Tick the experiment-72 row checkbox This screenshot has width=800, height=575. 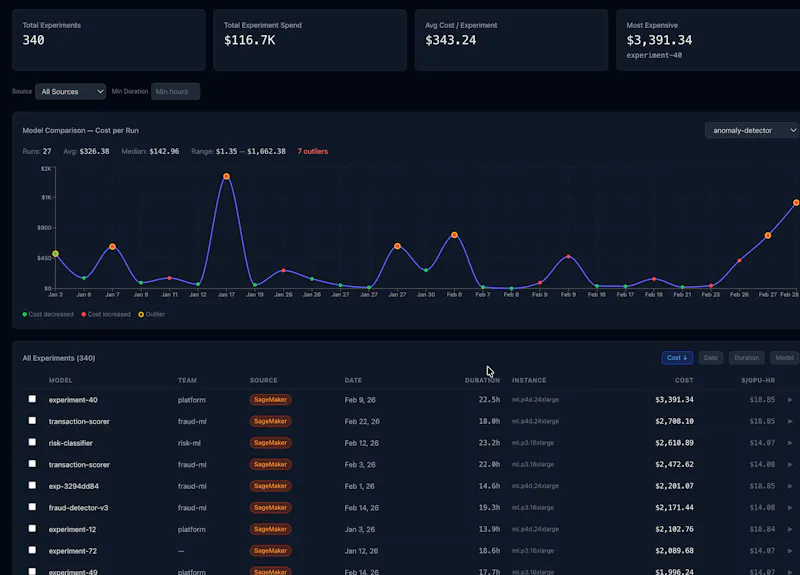(x=32, y=550)
